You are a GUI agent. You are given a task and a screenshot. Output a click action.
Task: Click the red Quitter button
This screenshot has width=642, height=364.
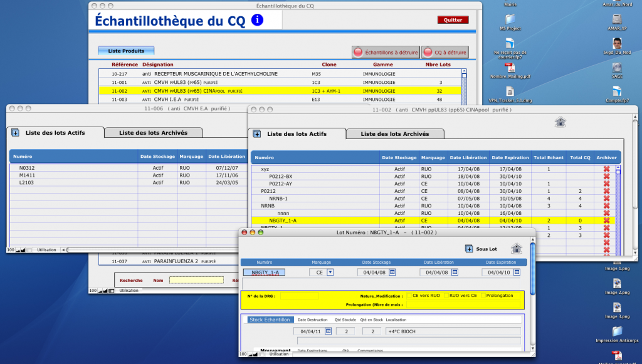[453, 19]
